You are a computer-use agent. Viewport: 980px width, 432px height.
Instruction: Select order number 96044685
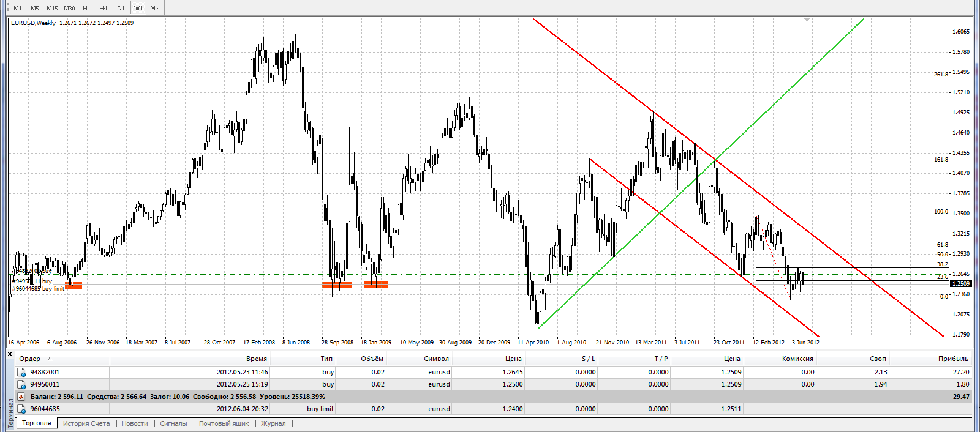(45, 409)
